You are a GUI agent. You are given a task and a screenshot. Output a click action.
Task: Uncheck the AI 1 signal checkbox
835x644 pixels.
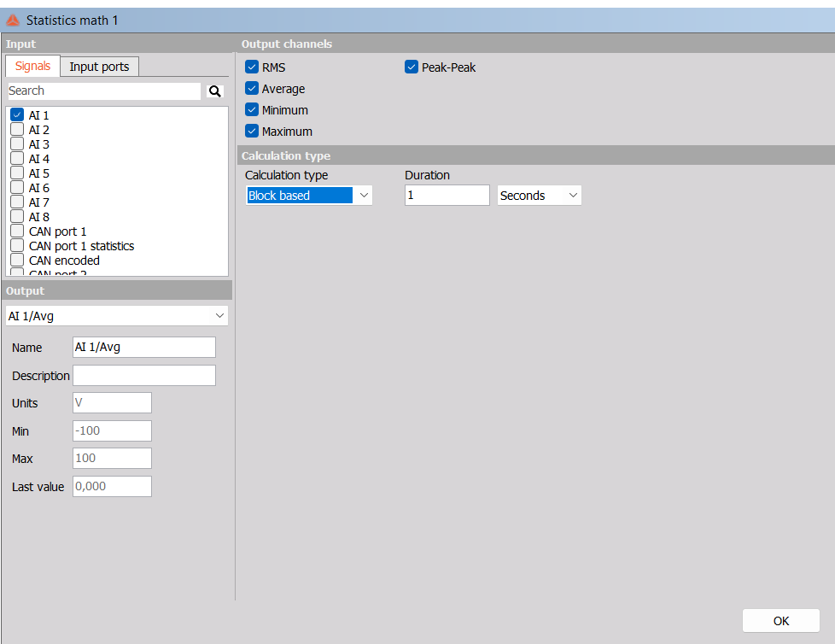17,114
